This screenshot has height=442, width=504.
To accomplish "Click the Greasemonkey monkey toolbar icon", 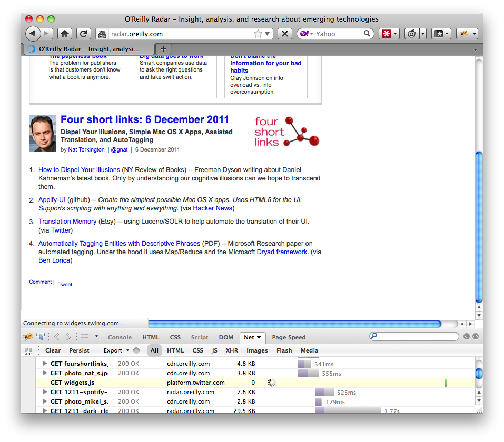I will pos(412,33).
